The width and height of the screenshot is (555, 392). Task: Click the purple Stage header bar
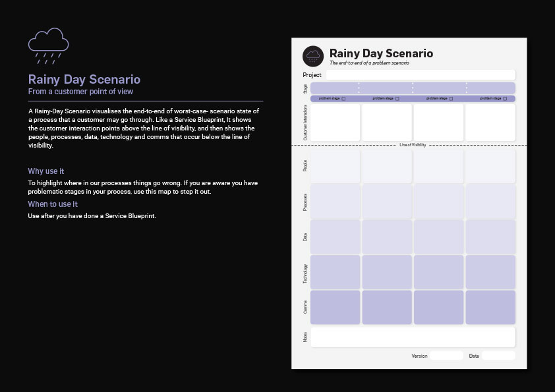[x=413, y=88]
